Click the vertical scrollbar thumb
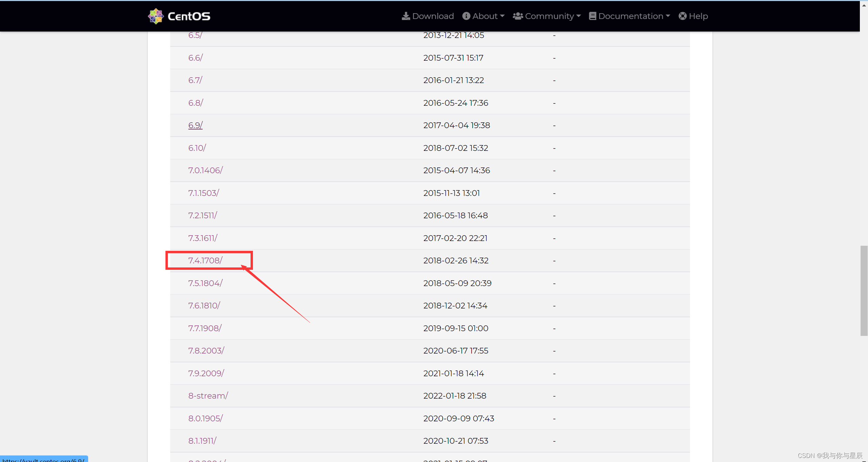Image resolution: width=868 pixels, height=462 pixels. click(864, 290)
